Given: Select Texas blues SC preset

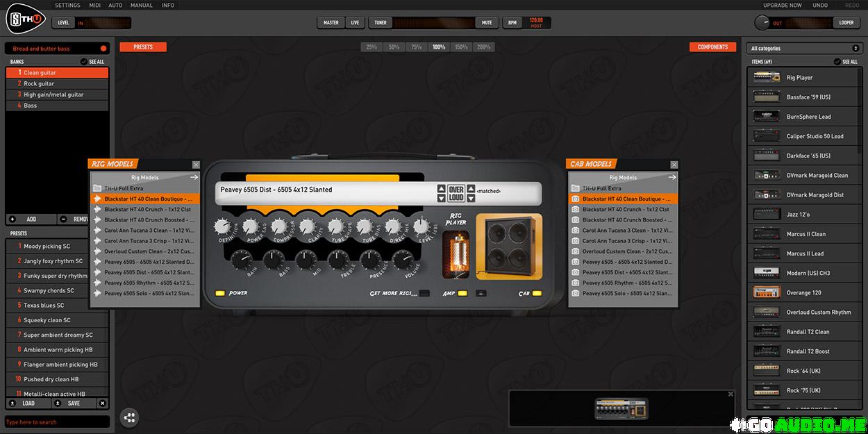Looking at the screenshot, I should (x=57, y=306).
